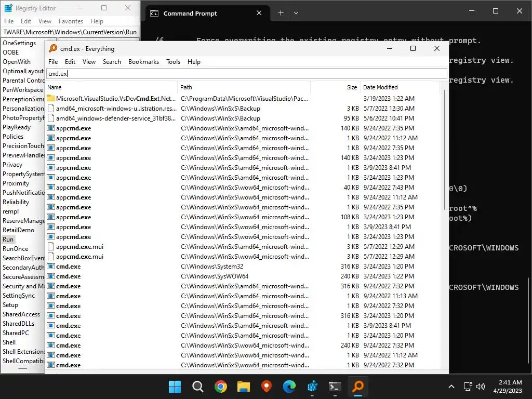Sort results by Date Modified column header

pyautogui.click(x=400, y=87)
